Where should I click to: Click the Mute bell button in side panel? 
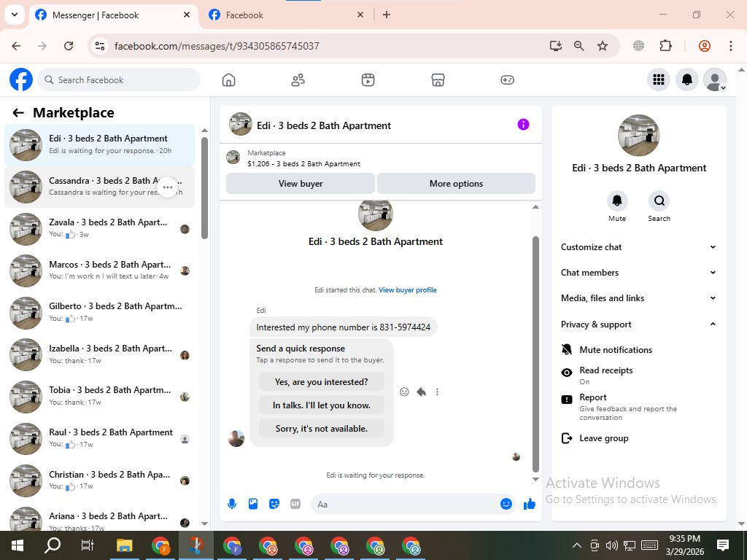(617, 201)
